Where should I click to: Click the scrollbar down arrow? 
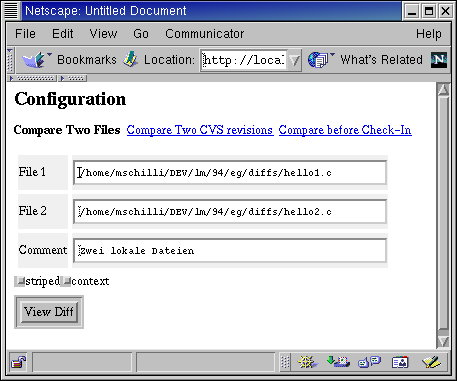click(443, 341)
